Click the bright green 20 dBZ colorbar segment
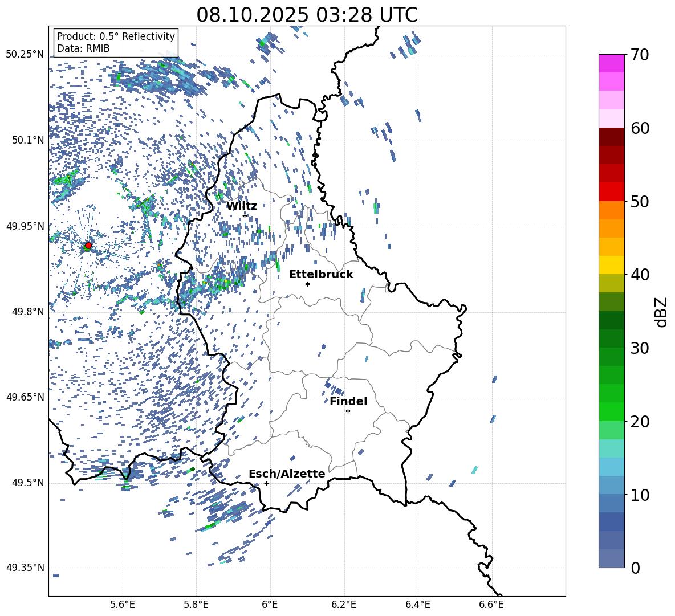 tap(611, 411)
